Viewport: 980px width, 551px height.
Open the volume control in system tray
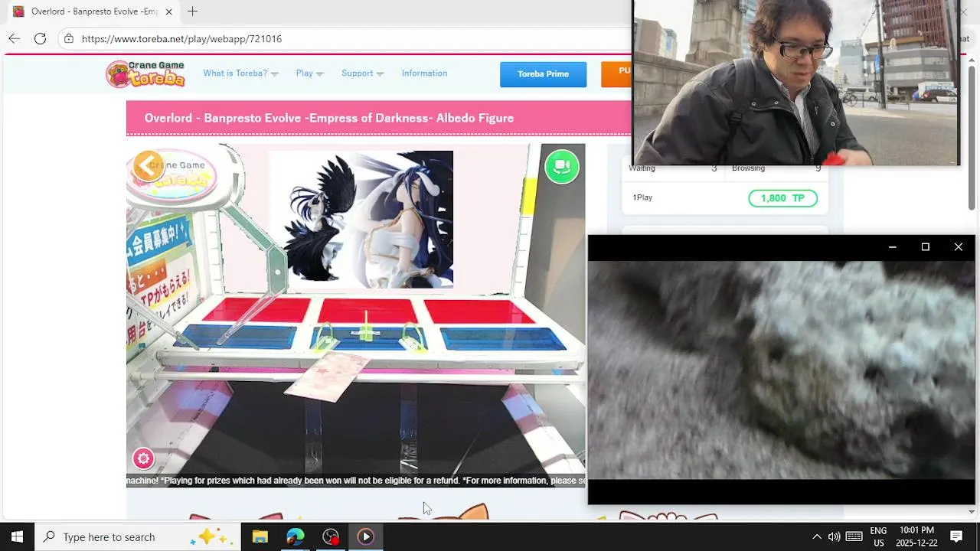click(834, 536)
